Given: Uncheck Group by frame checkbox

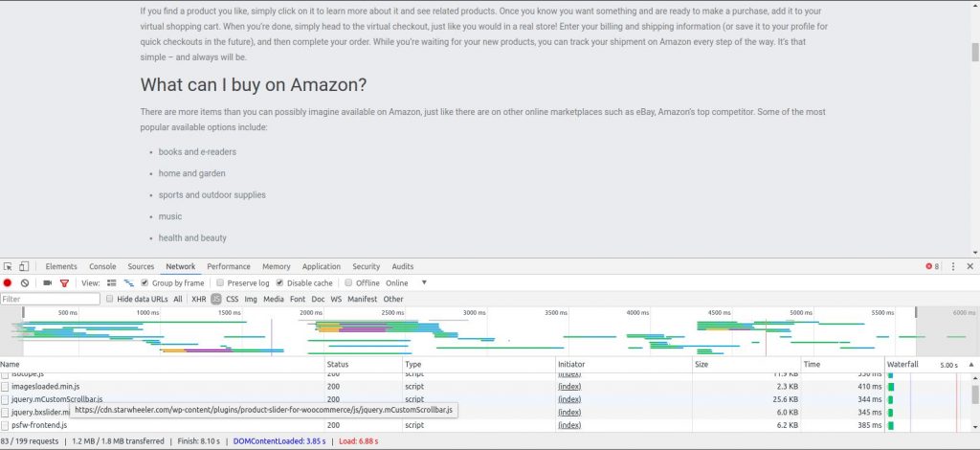Looking at the screenshot, I should coord(145,283).
